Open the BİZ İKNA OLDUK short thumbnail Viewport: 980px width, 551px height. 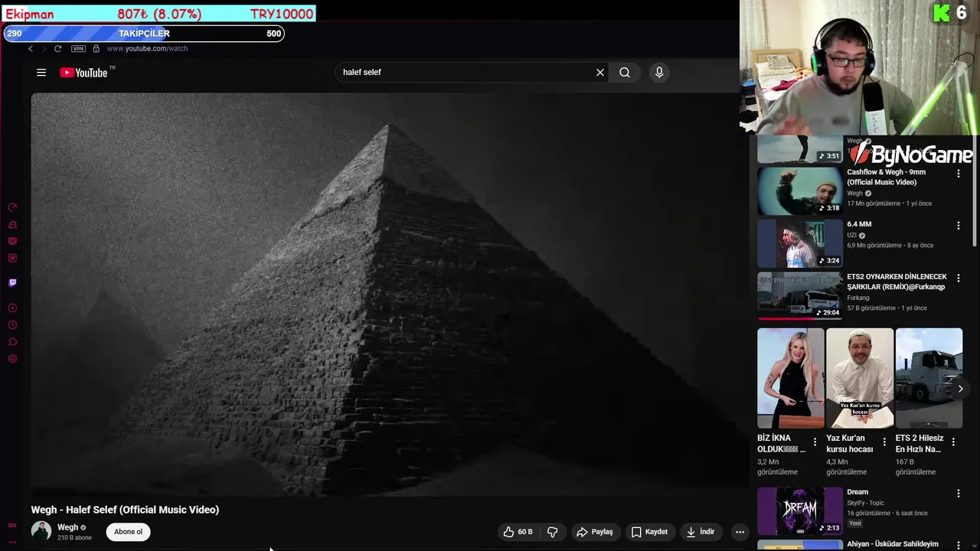click(791, 378)
